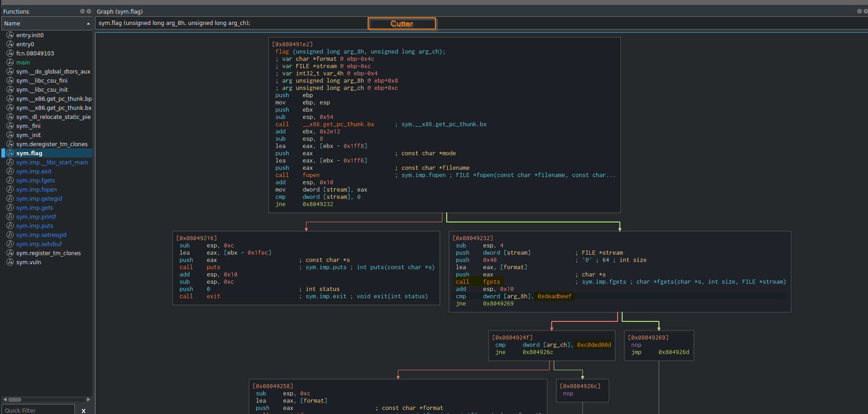Click the function icon beside main
The width and height of the screenshot is (868, 414).
pyautogui.click(x=10, y=62)
